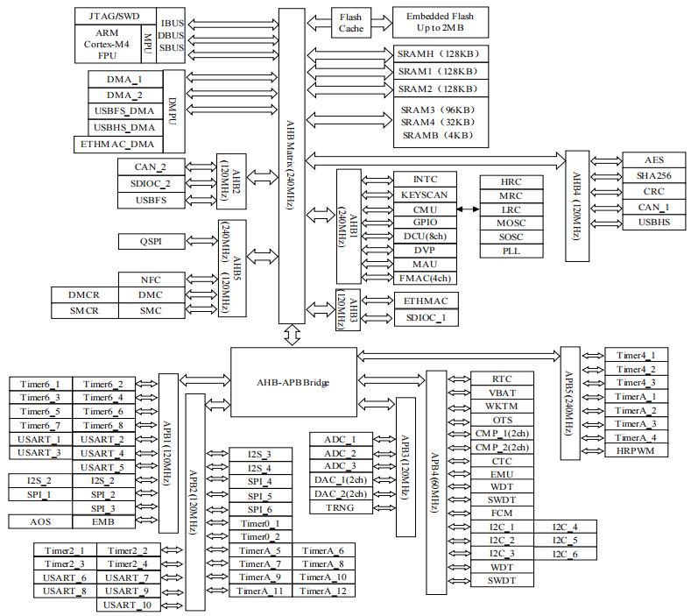Select the INTC block
The width and height of the screenshot is (691, 616).
425,180
